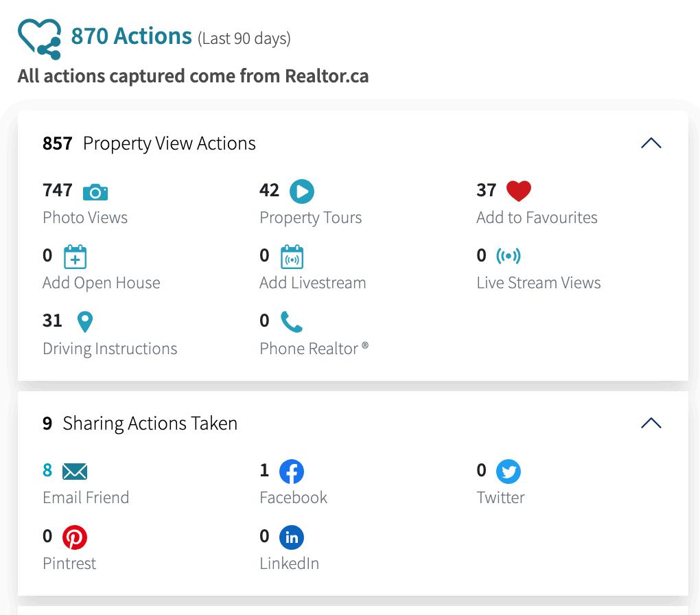
Task: Click the Twitter bird icon
Action: click(x=509, y=472)
